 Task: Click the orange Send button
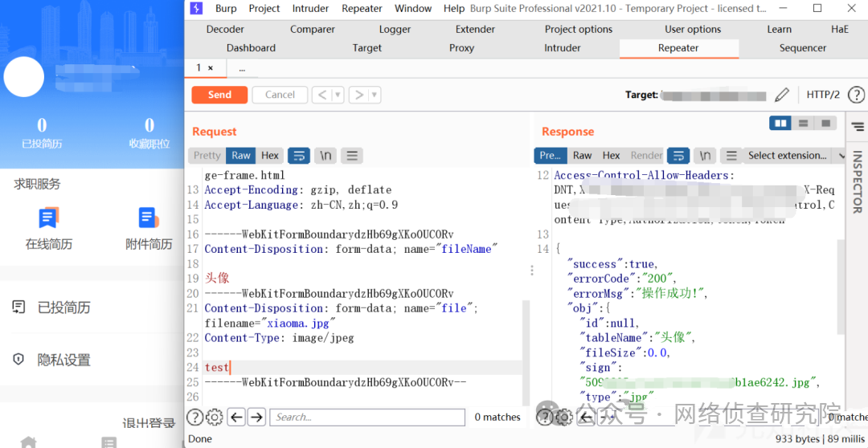coord(219,95)
